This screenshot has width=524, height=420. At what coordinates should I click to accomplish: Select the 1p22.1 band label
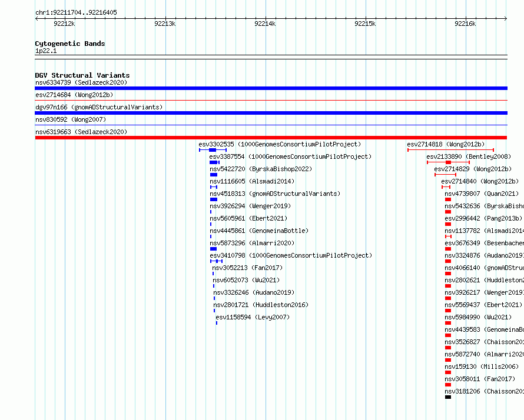(x=46, y=51)
